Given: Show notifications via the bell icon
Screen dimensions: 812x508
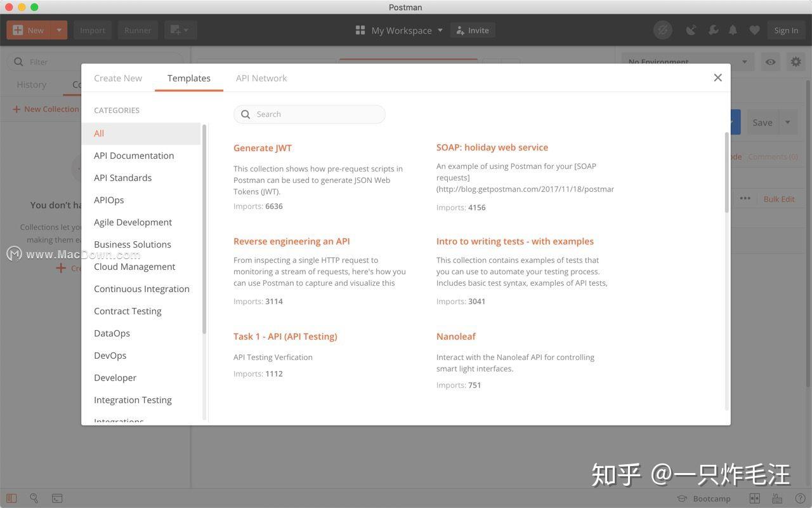Looking at the screenshot, I should coord(733,30).
